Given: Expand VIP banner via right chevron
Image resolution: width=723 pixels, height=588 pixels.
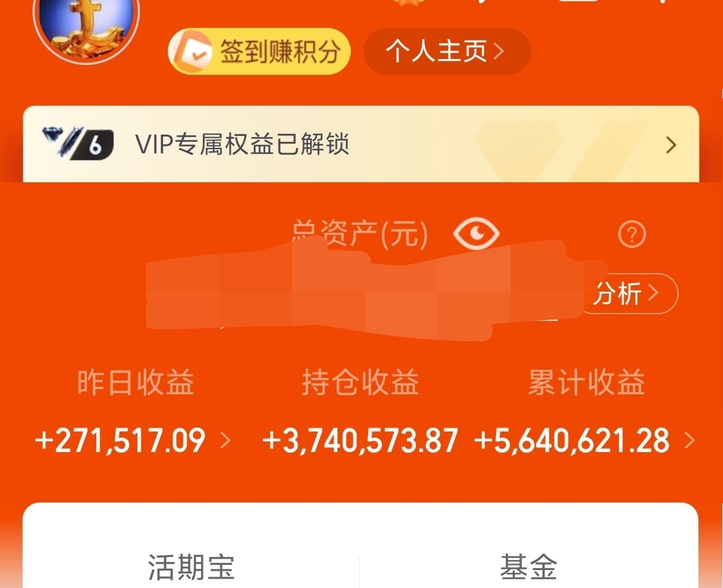Looking at the screenshot, I should pos(671,145).
